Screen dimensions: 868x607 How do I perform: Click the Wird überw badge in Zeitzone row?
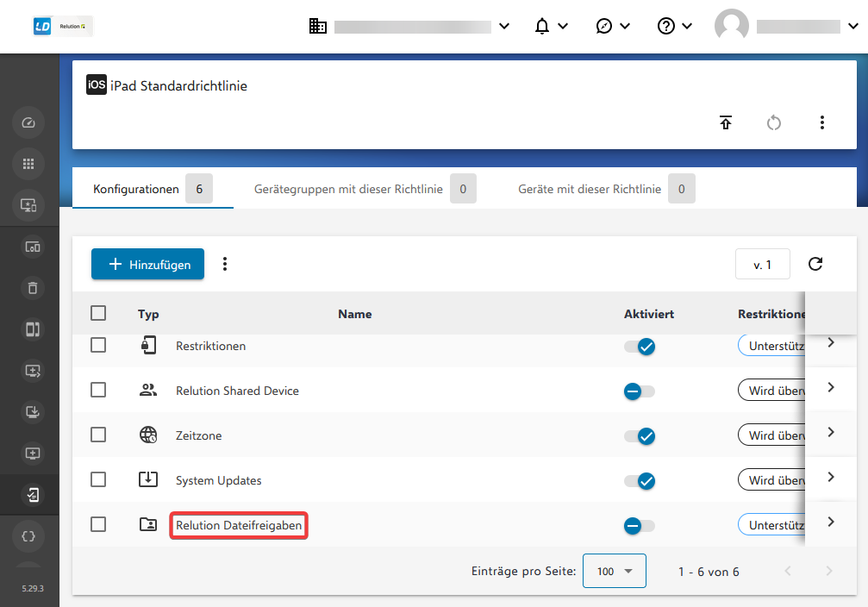coord(771,435)
